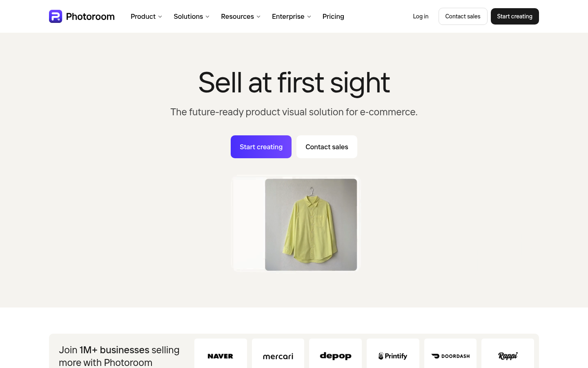Click the "Sell at first sight" headline

pos(294,83)
